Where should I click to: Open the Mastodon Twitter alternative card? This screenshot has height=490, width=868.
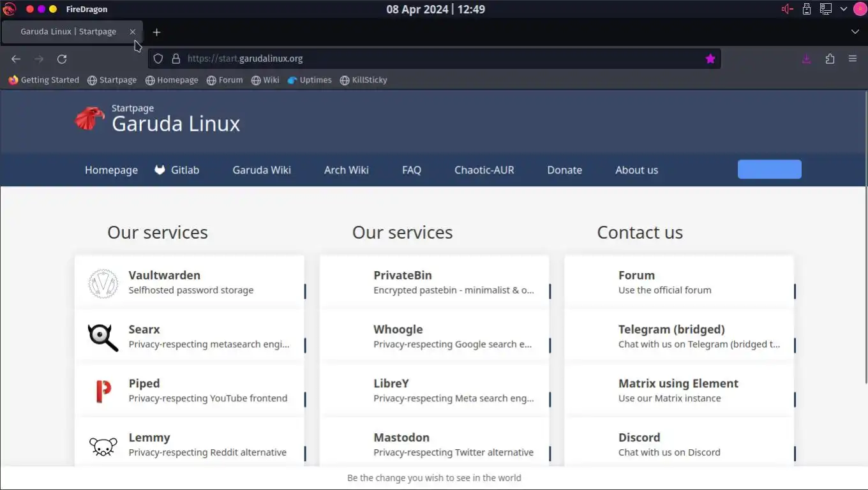tap(435, 443)
